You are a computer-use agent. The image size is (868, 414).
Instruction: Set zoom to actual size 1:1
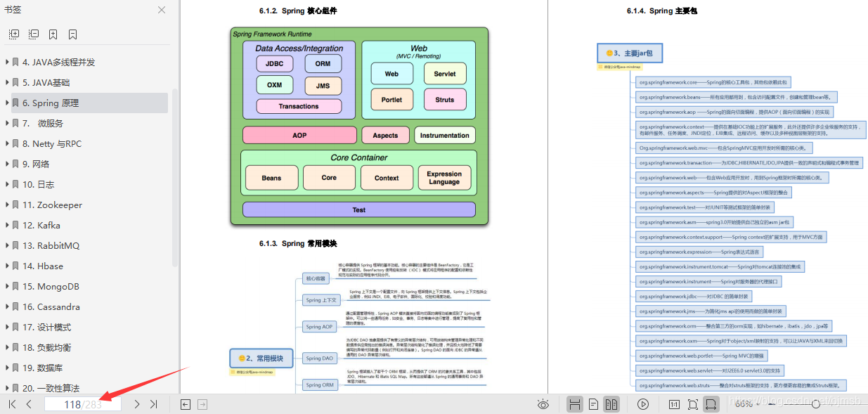(674, 404)
